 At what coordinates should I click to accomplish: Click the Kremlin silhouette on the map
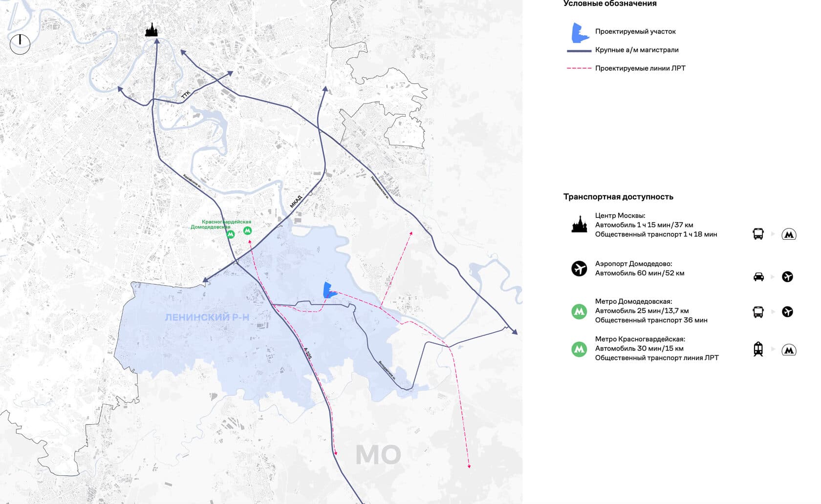[152, 30]
